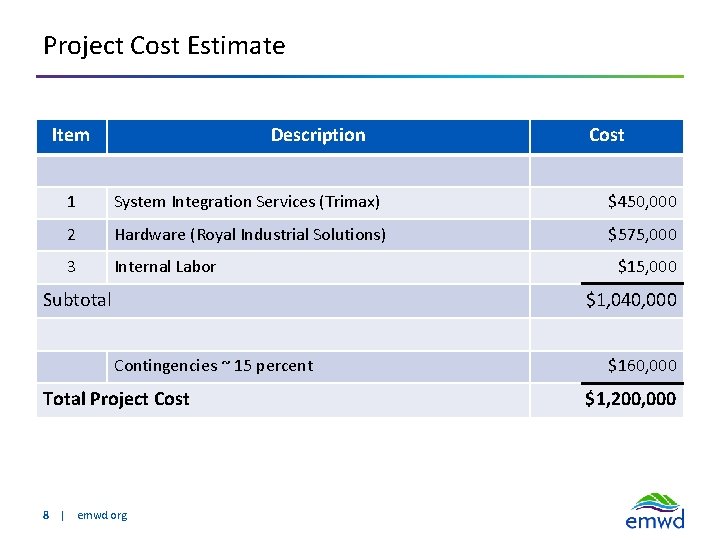The image size is (720, 540).
Task: Click the Project Cost Estimate title
Action: [164, 46]
